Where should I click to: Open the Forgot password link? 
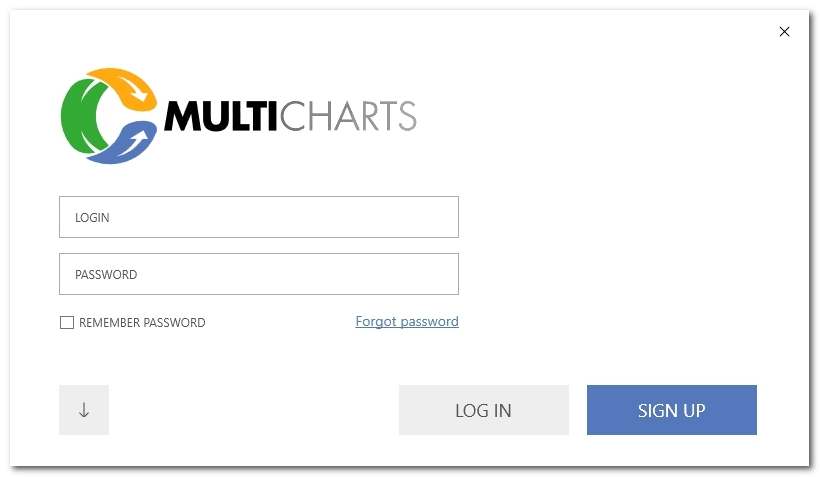click(x=407, y=322)
